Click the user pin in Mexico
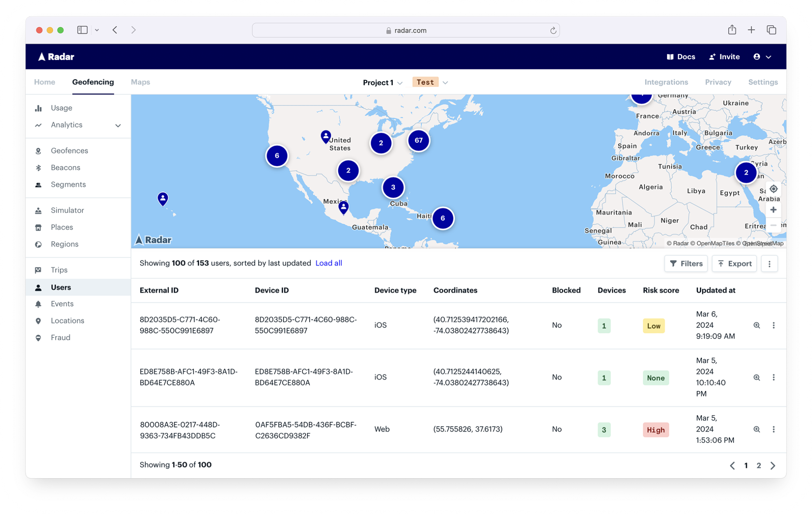812x514 pixels. point(344,207)
